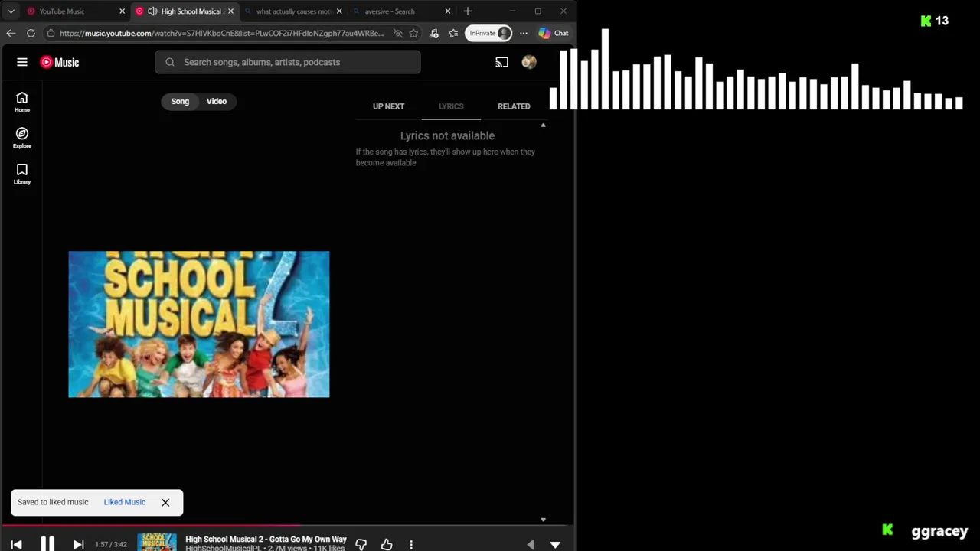Add page to favorites star icon
Viewport: 980px width, 551px height.
click(413, 33)
